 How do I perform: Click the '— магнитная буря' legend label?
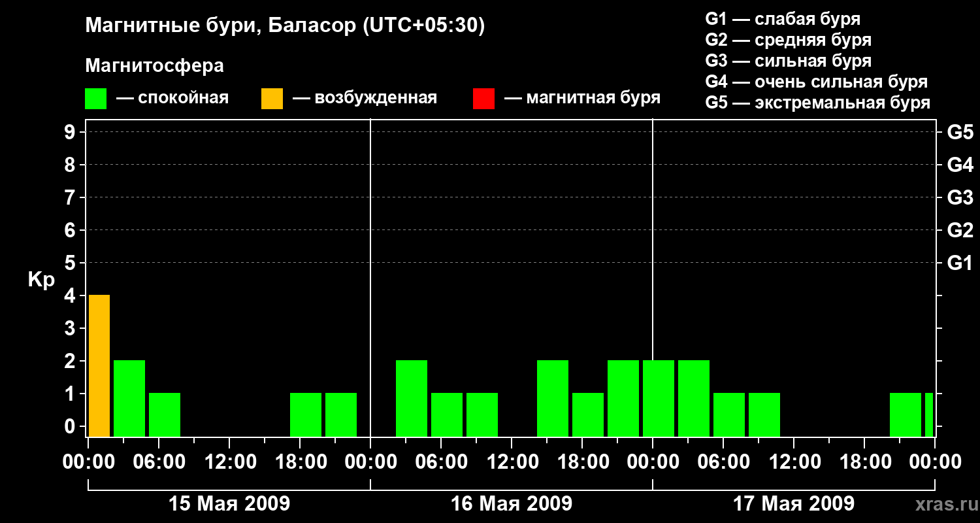[582, 99]
